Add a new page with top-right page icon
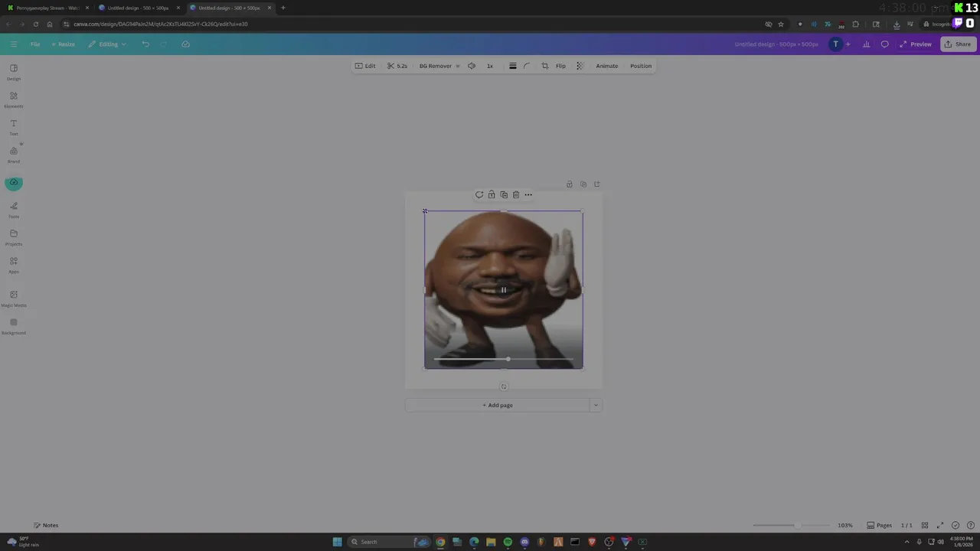This screenshot has width=980, height=551. (597, 184)
